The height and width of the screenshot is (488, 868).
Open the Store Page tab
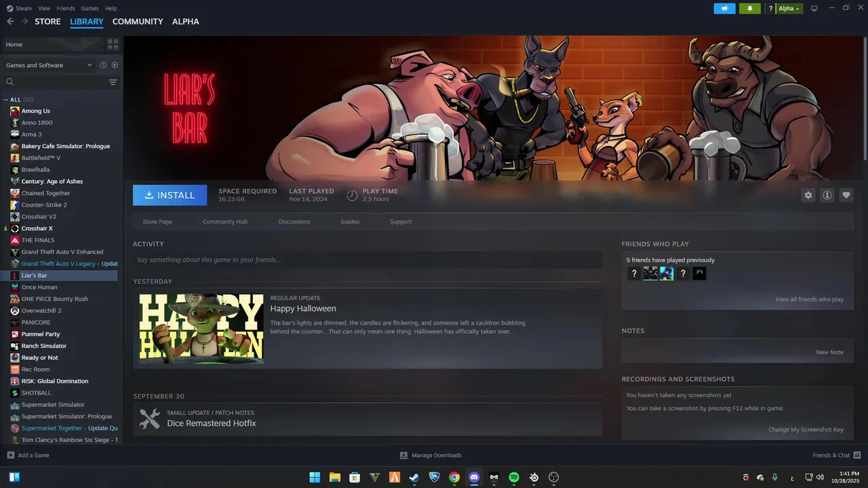tap(157, 222)
